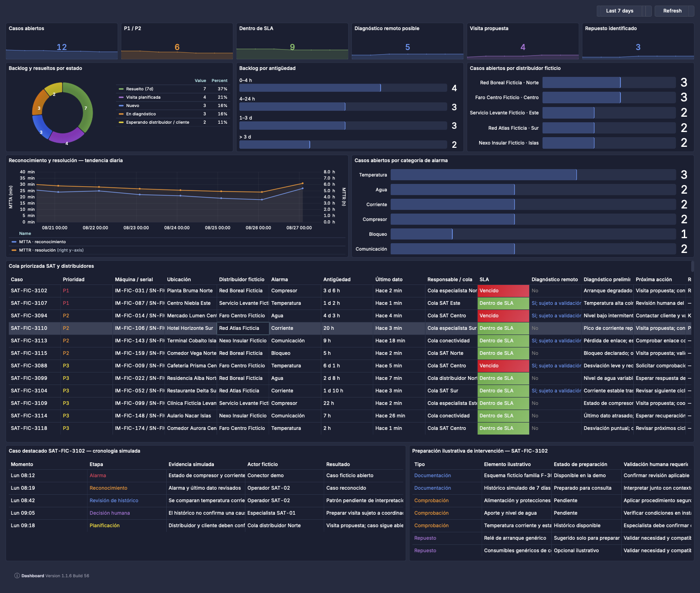Select case row SAT-FIC-3102
The height and width of the screenshot is (593, 700).
(350, 290)
